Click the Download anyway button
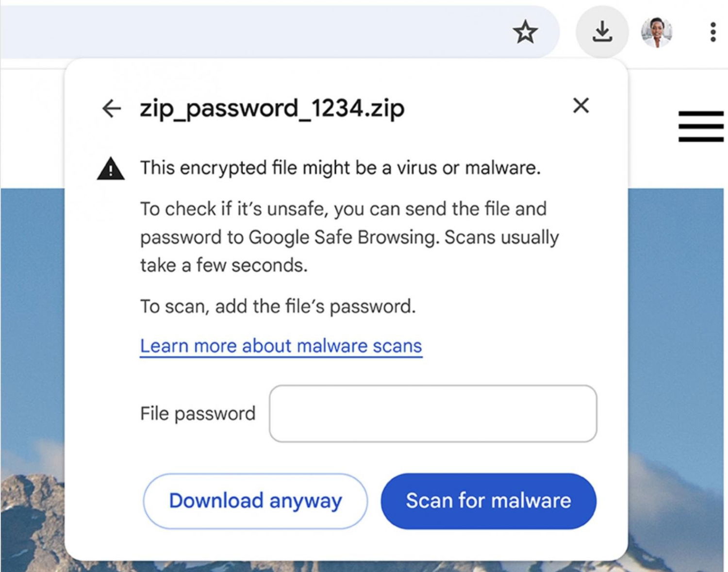The image size is (728, 572). (255, 501)
